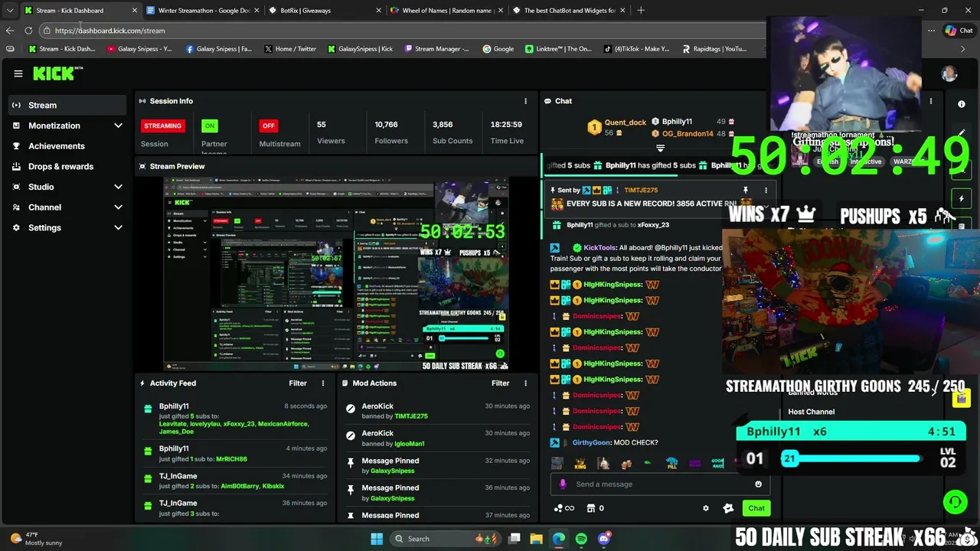Open the browser tab search dropdown arrow
980x551 pixels.
(x=9, y=11)
